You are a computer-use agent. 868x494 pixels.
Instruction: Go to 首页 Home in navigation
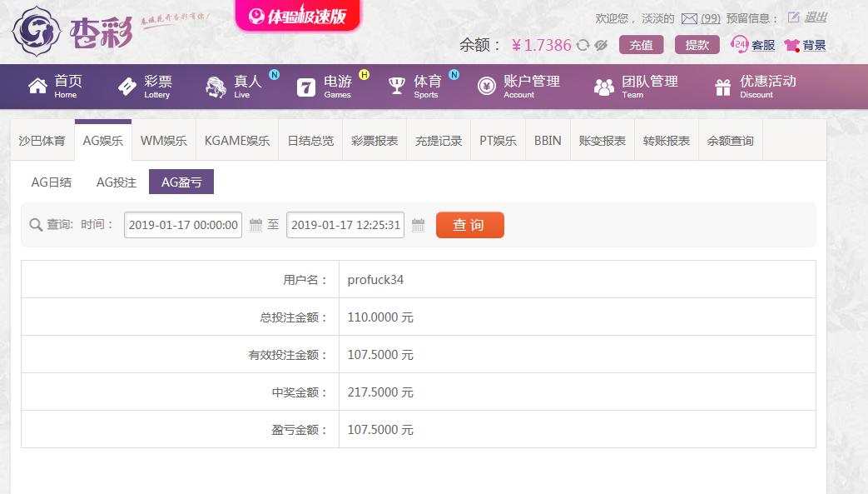click(x=56, y=86)
